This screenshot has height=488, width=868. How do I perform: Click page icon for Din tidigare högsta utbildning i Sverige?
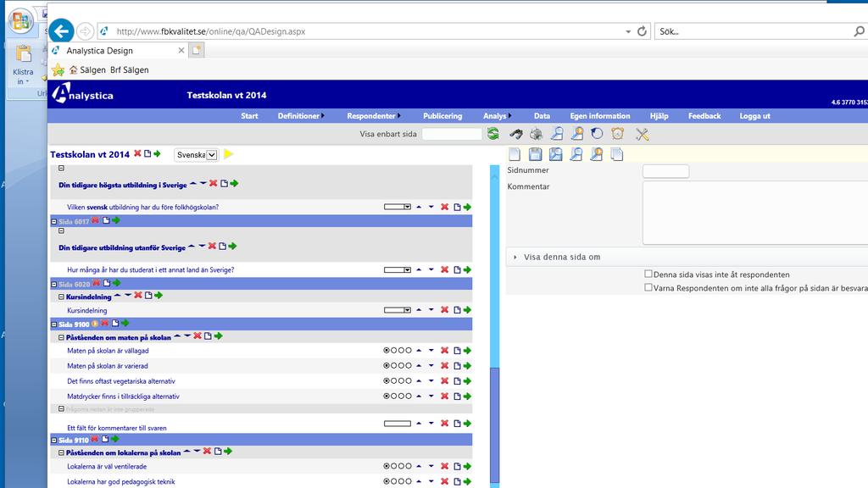coord(224,184)
